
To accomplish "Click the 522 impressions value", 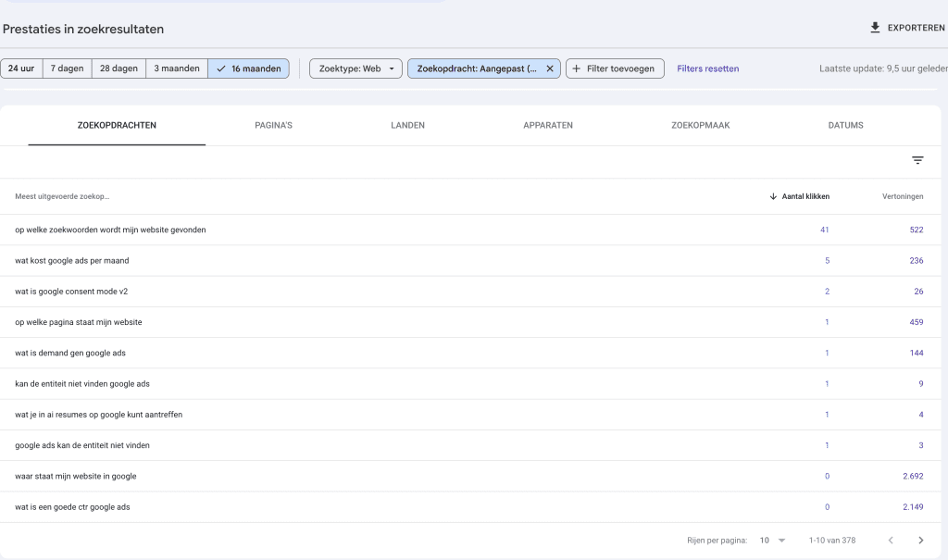I will point(917,230).
